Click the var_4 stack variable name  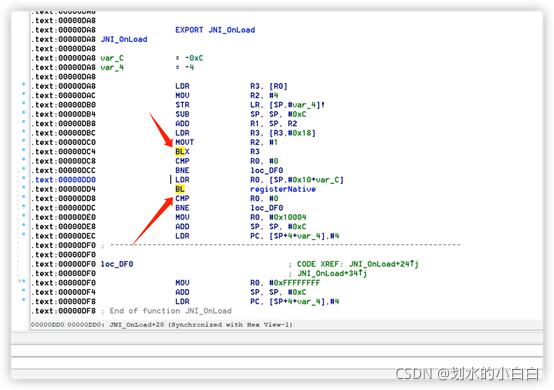[x=112, y=67]
